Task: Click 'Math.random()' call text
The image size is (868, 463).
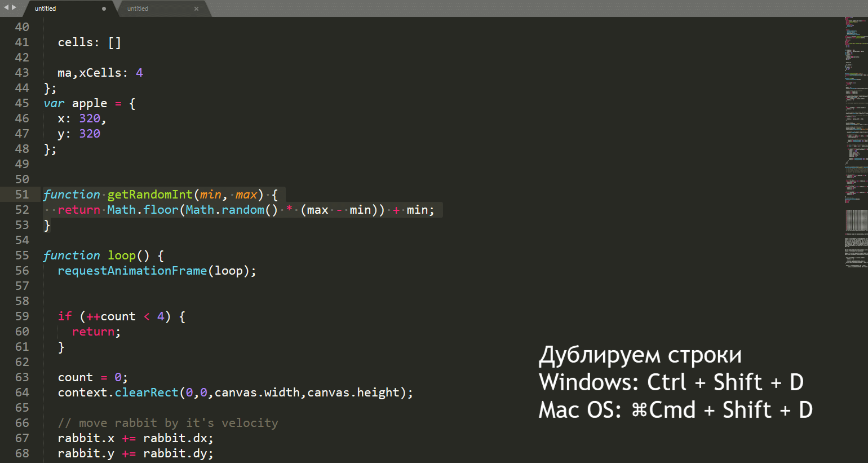Action: tap(232, 210)
